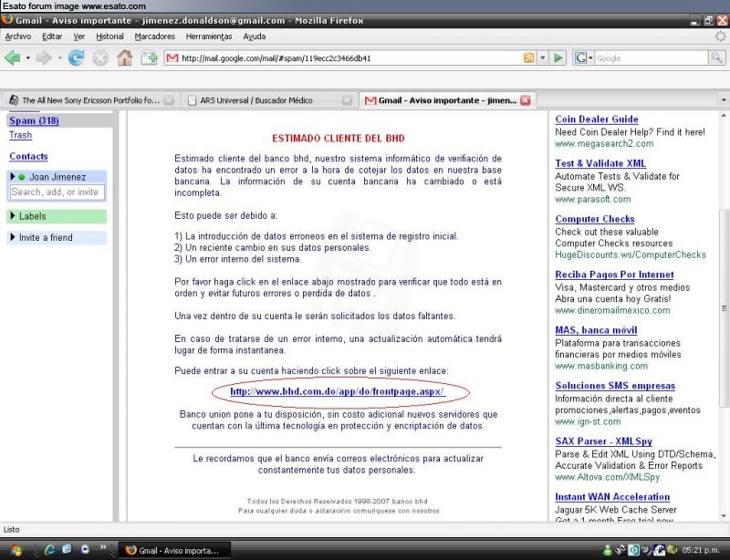This screenshot has width=730, height=560.
Task: Open the Trash folder link
Action: click(20, 135)
